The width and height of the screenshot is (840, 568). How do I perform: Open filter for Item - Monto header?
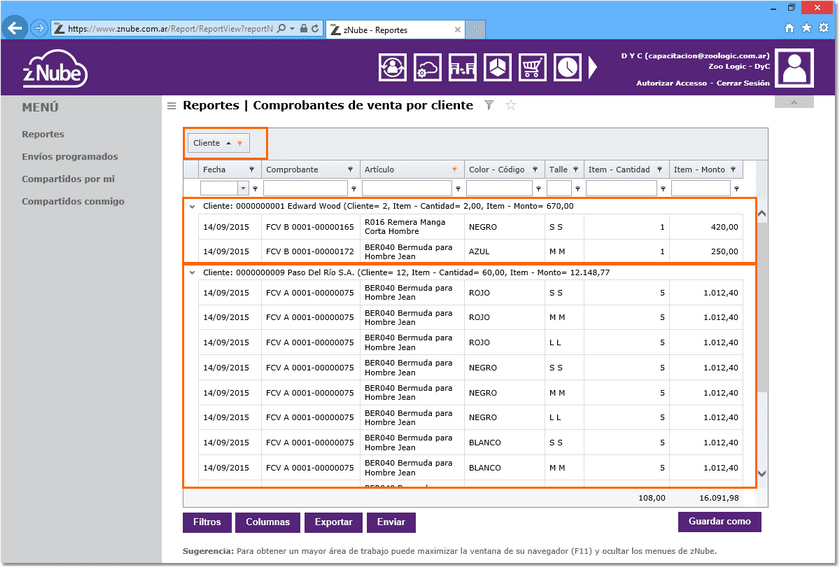(x=733, y=169)
